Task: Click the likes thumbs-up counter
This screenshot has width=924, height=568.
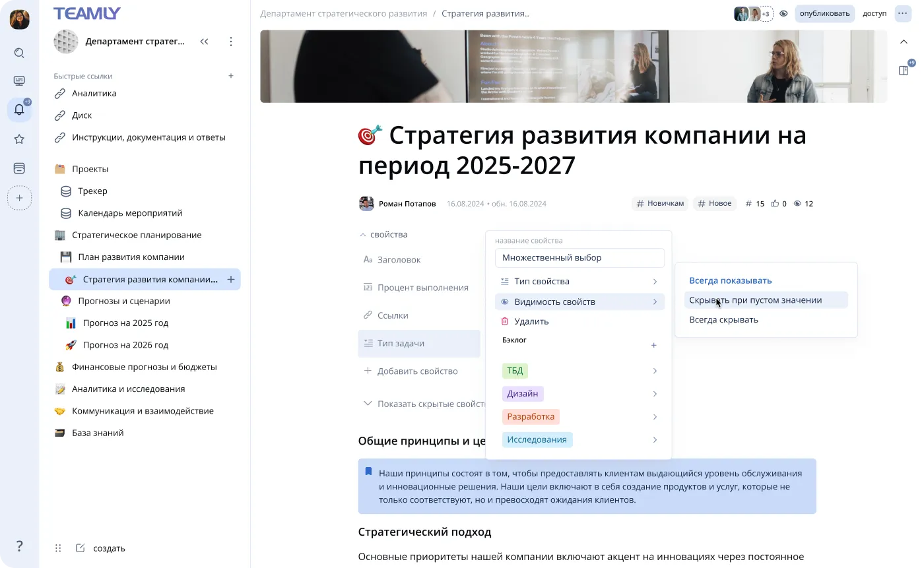Action: point(779,204)
